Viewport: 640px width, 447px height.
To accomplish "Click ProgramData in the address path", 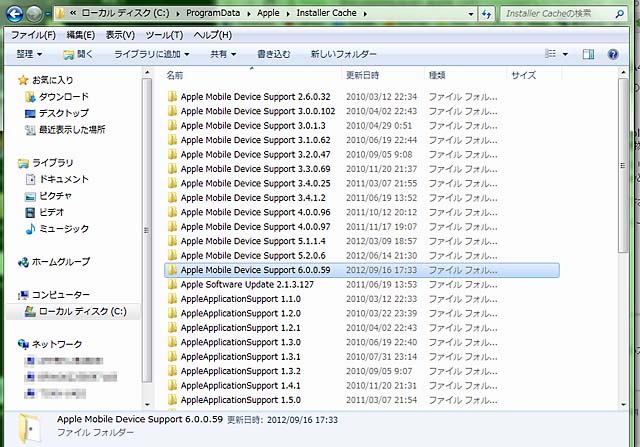I will [213, 13].
